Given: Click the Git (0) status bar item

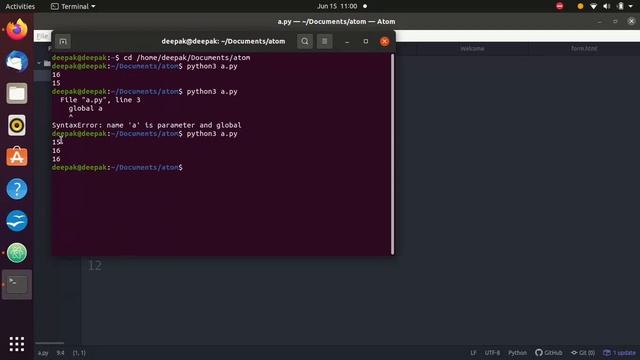Looking at the screenshot, I should pos(582,353).
